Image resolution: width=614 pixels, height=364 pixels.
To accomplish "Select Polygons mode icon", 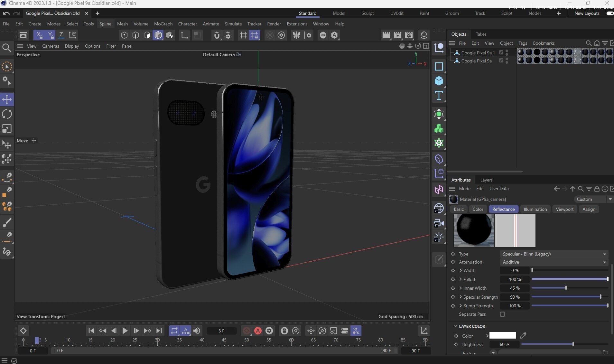I will 147,35.
